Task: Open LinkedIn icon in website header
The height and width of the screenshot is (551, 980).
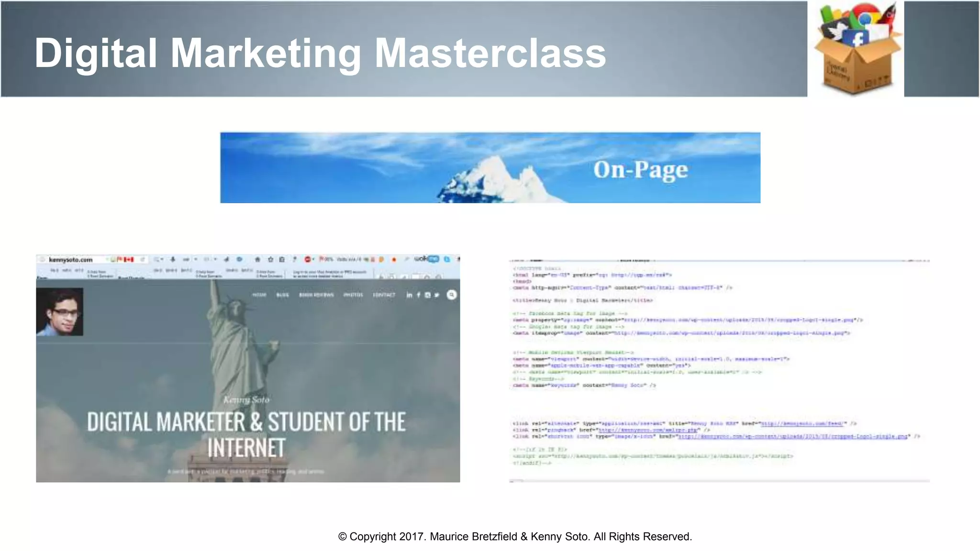Action: tap(409, 295)
